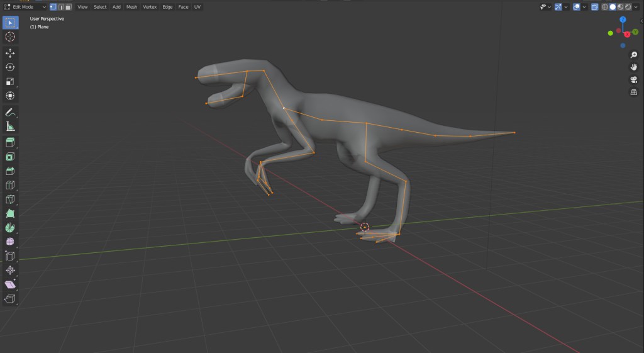Screen dimensions: 644x353
Task: Select the Move tool in the toolbar
Action: (x=10, y=53)
